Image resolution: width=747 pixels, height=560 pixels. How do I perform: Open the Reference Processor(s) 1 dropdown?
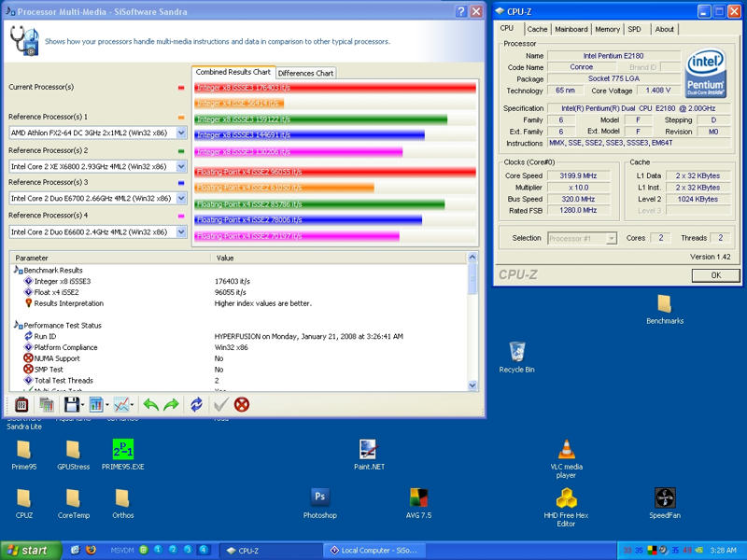[x=181, y=133]
